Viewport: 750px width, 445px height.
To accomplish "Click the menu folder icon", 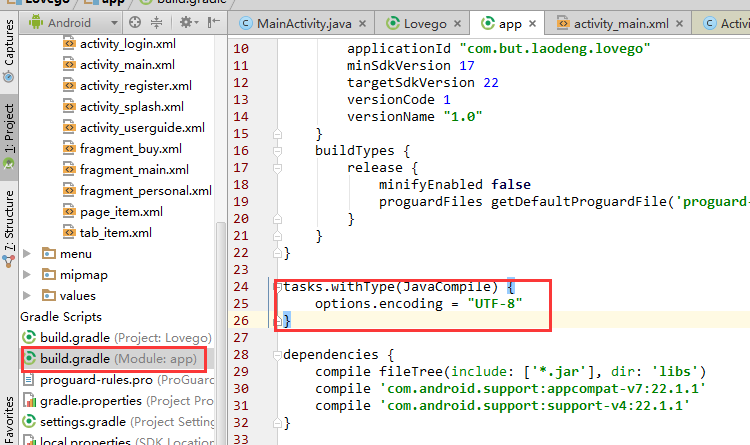I will 49,253.
